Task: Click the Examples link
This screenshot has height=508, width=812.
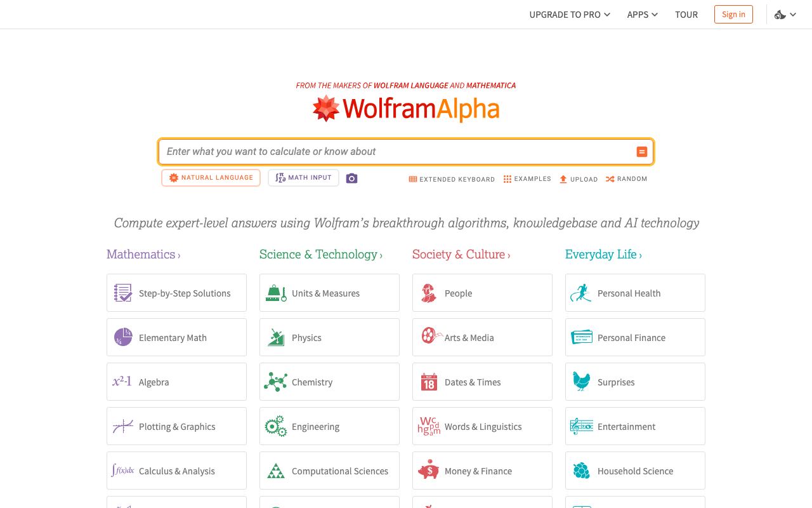Action: click(527, 179)
